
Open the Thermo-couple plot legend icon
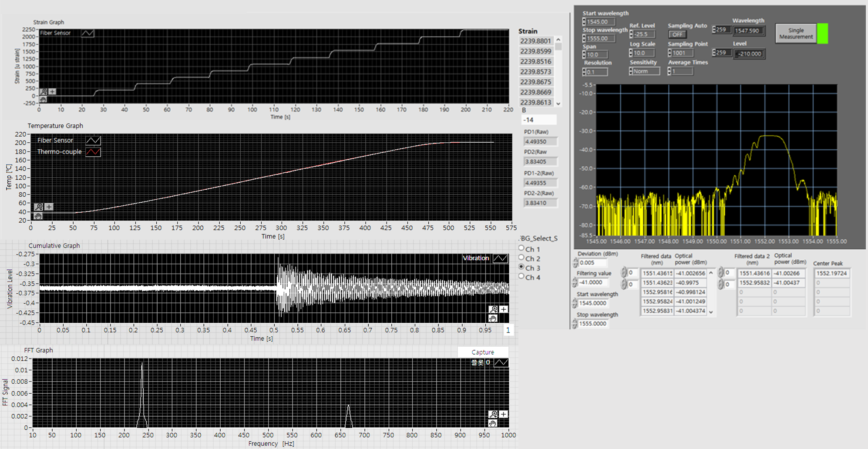click(x=93, y=152)
